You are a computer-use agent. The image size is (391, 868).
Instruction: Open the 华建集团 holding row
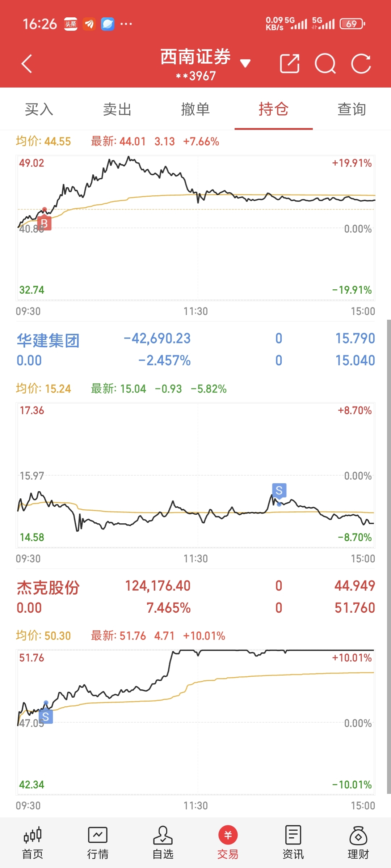(195, 349)
